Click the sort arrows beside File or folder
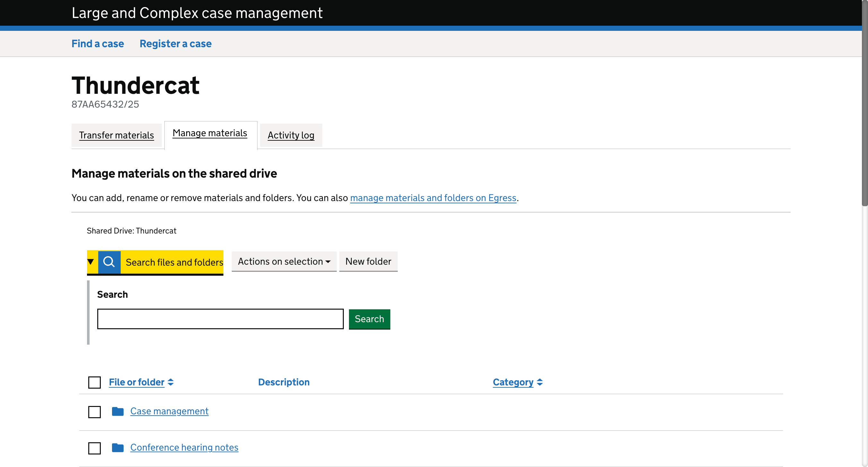 click(170, 382)
